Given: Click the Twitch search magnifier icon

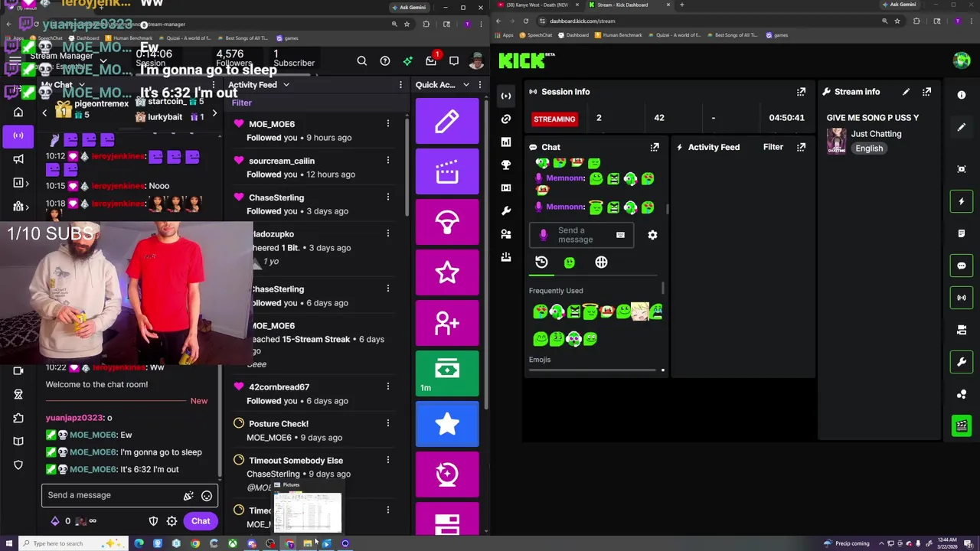Looking at the screenshot, I should 362,61.
